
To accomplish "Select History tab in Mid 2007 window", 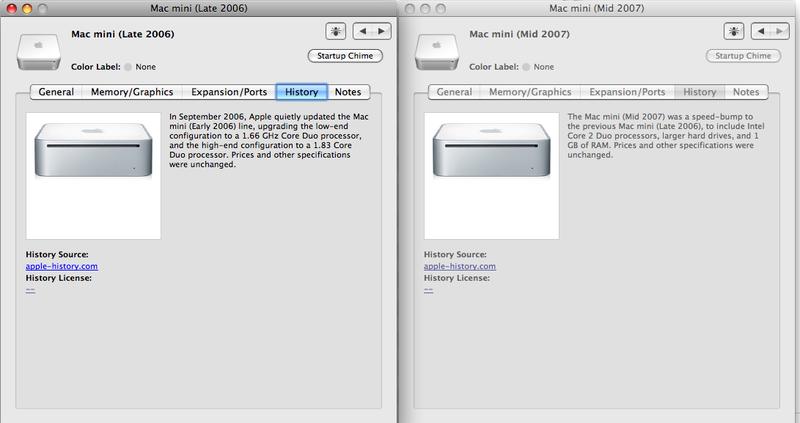I will [x=699, y=92].
